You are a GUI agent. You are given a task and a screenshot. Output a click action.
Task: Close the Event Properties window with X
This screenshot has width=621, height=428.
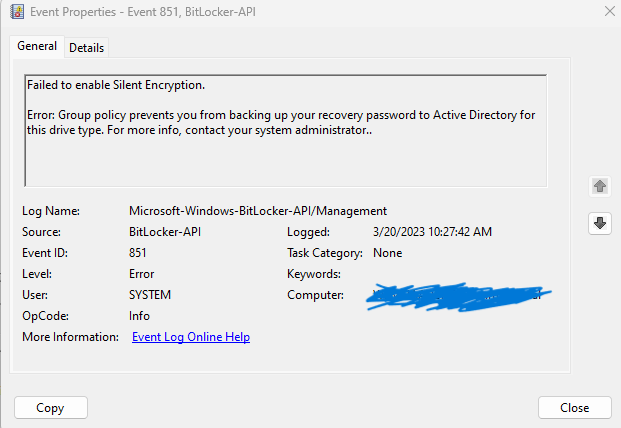click(610, 13)
